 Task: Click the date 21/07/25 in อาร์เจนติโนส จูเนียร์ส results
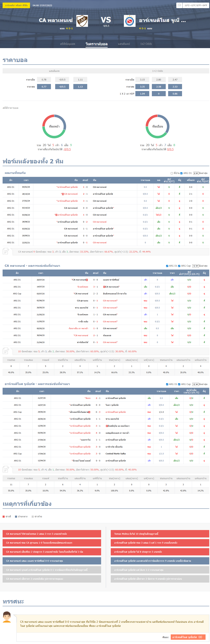[x=42, y=398]
